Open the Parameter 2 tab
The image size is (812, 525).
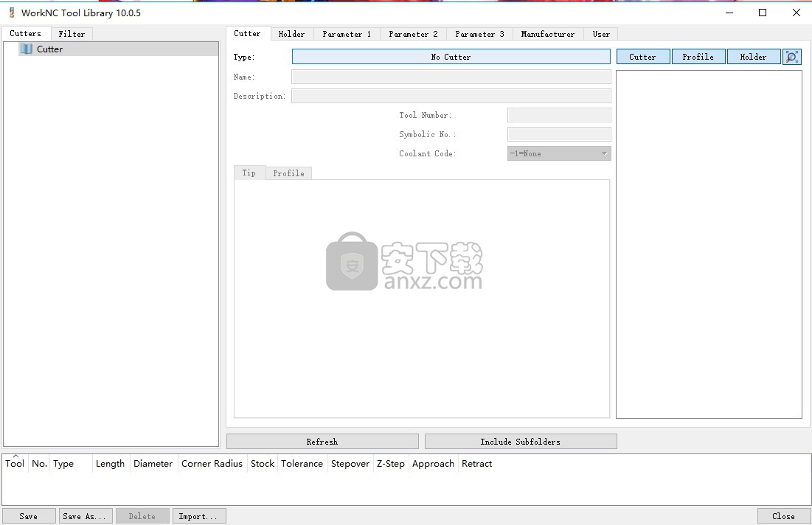413,34
